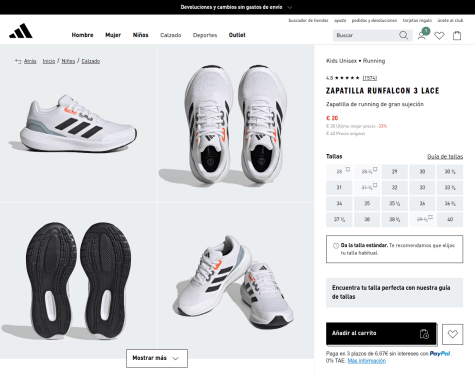475x380 pixels.
Task: Open angled pair shoe image
Action: point(236,281)
